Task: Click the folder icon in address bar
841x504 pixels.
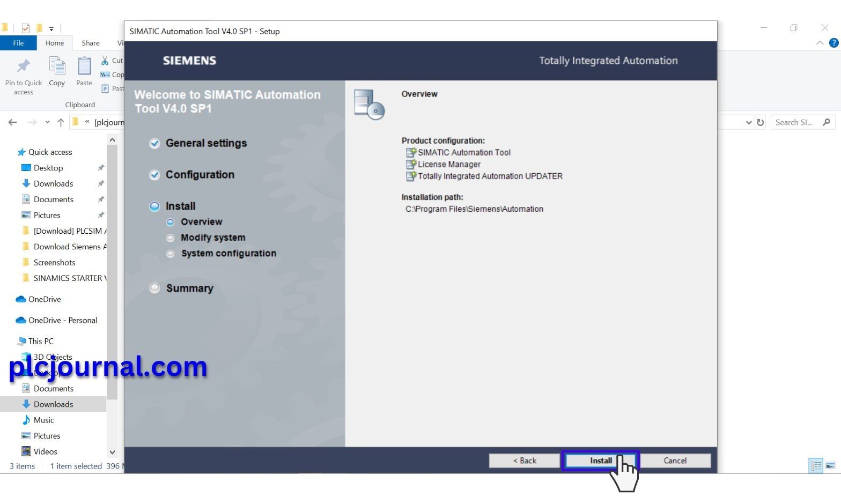Action: pos(75,122)
